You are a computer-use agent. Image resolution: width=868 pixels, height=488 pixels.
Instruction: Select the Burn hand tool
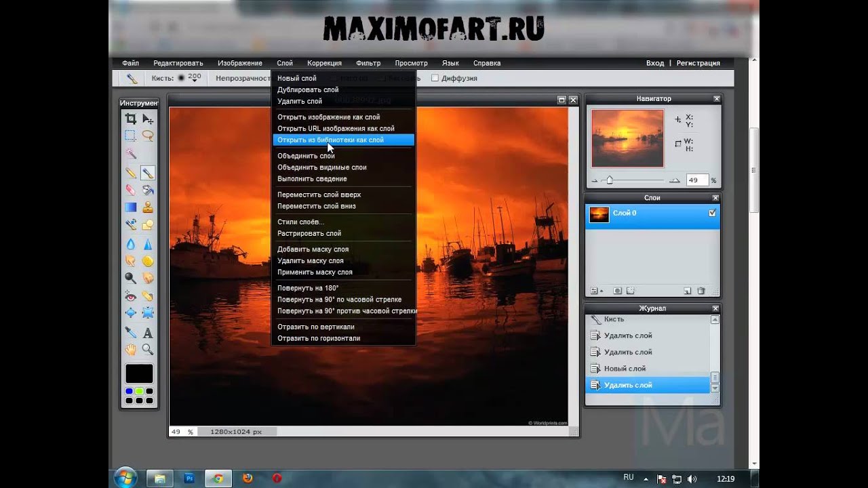pyautogui.click(x=148, y=278)
